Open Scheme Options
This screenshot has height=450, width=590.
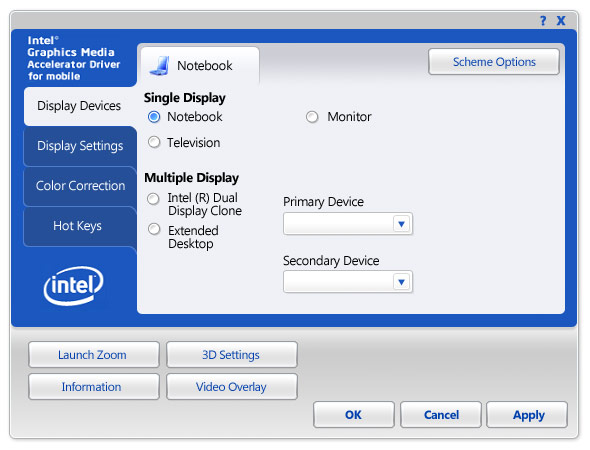(x=494, y=62)
